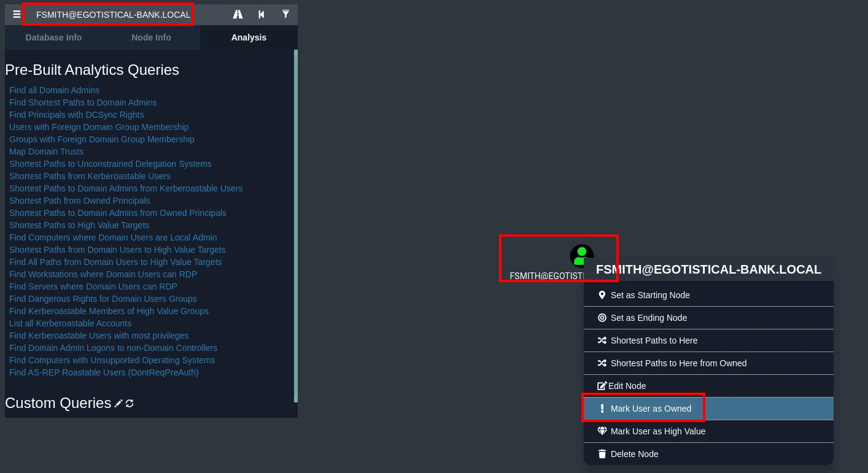Click the refresh icon beside Custom Queries
868x473 pixels.
[130, 403]
